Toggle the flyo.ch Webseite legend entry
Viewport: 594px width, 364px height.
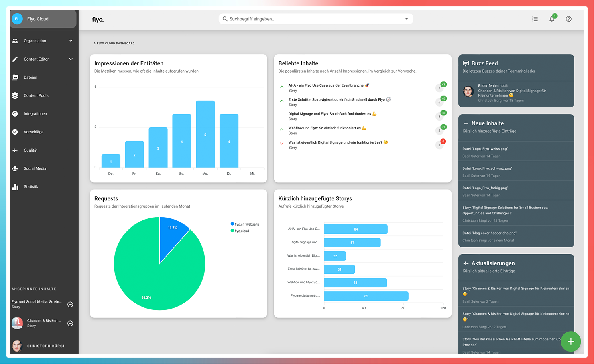click(x=245, y=224)
